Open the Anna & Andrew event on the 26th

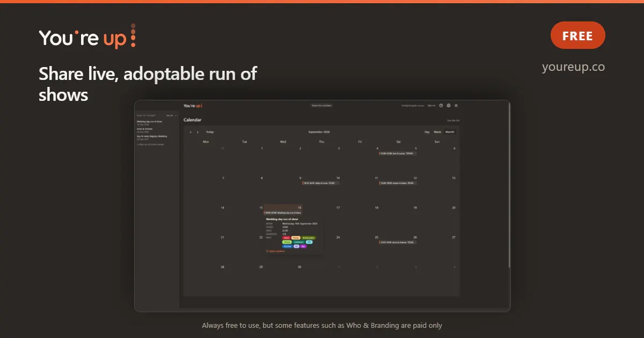397,243
